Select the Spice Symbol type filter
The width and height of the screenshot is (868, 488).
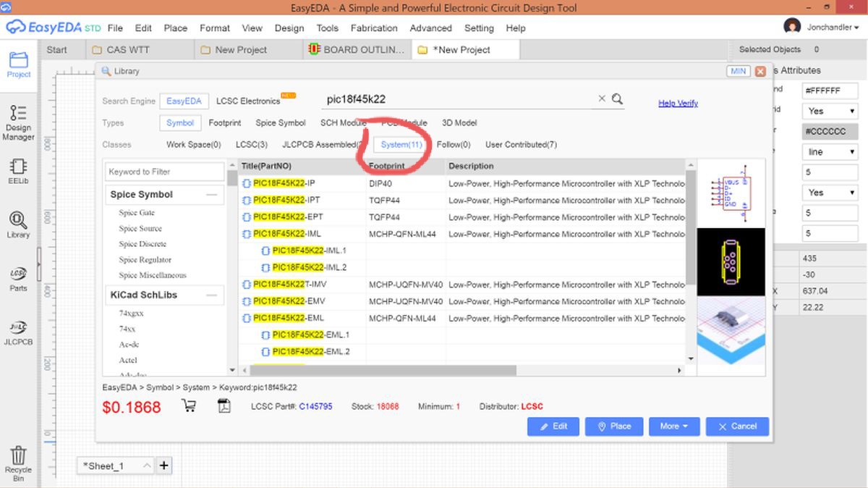click(x=281, y=123)
